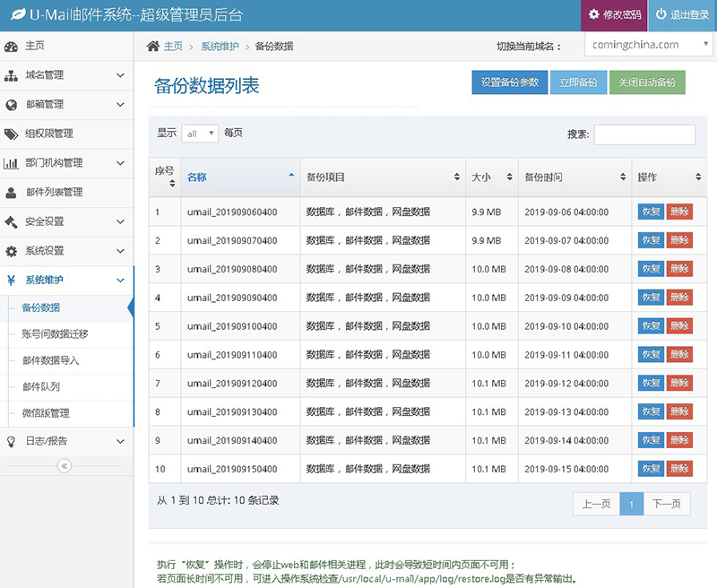Click the 上一页 pagination button
Viewport: 717px width, 588px height.
click(x=596, y=504)
